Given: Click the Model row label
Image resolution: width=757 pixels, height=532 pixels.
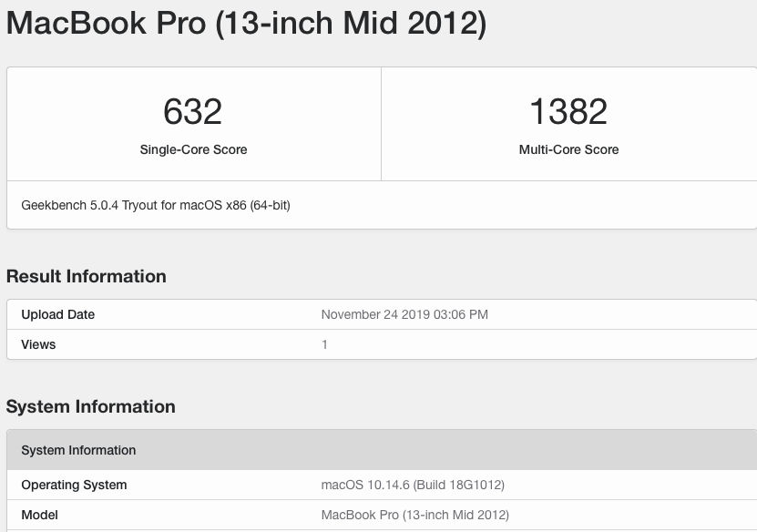Looking at the screenshot, I should (39, 515).
